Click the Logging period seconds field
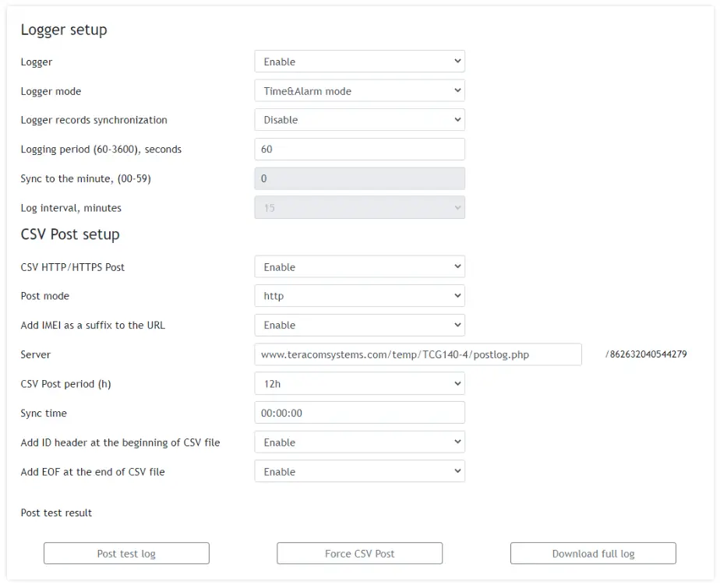This screenshot has width=720, height=588. click(x=359, y=150)
